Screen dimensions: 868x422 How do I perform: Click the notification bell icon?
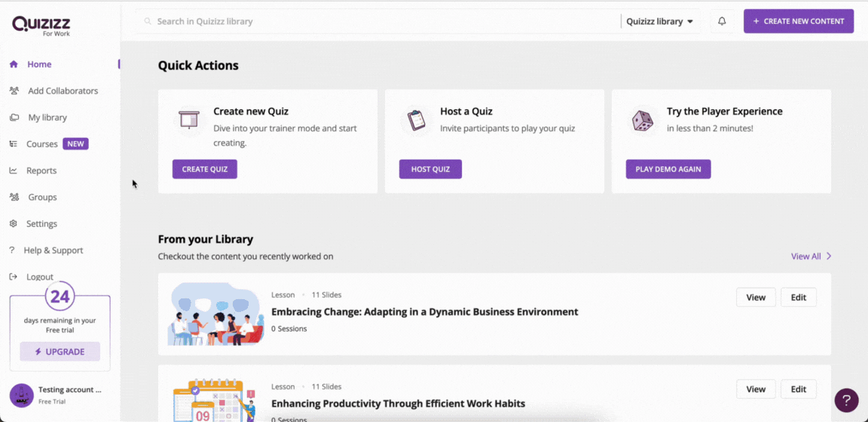point(722,22)
